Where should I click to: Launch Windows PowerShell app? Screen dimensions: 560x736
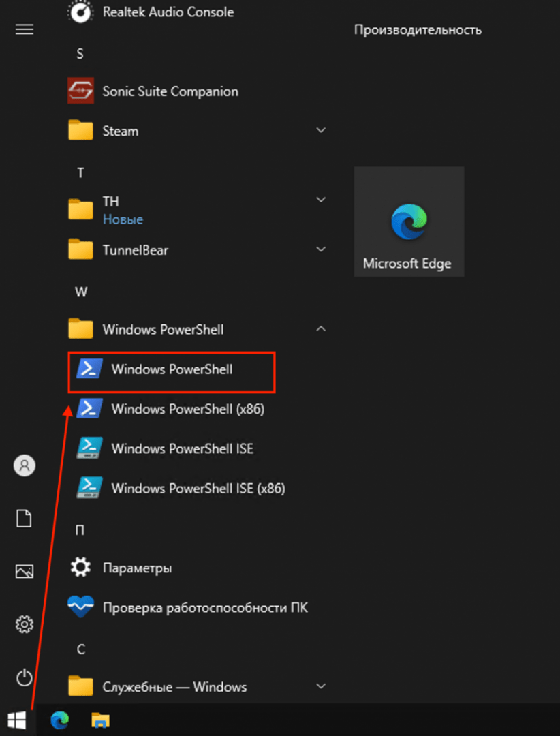[172, 370]
